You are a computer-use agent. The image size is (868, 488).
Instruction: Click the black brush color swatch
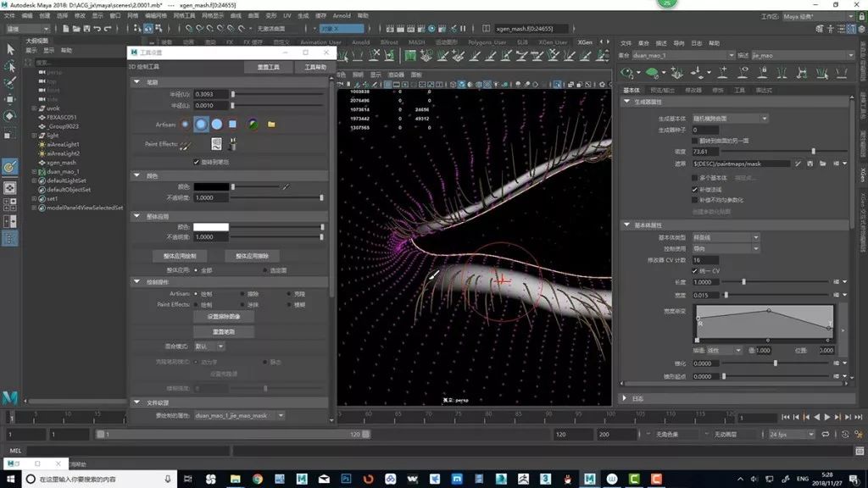pos(211,187)
